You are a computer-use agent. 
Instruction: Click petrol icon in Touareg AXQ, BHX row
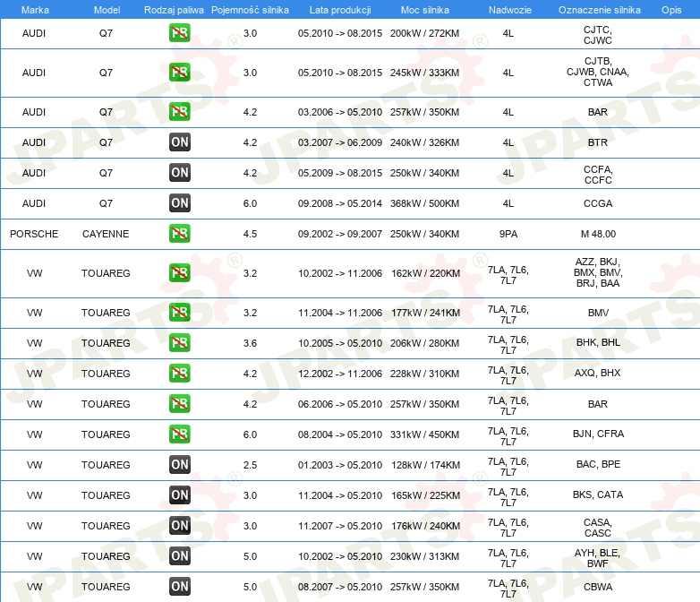pos(179,373)
